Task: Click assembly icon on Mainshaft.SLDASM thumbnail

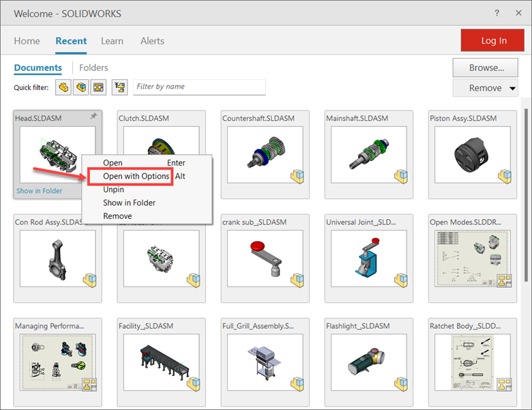Action: (x=401, y=177)
